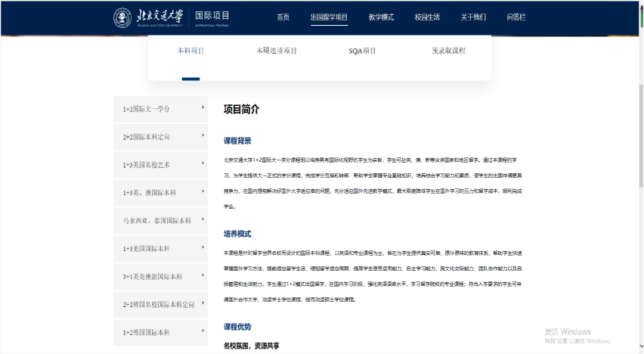Viewport: 644px width, 354px height.
Task: Select 1+2韩国国际本科 in the sidebar
Action: [160, 332]
